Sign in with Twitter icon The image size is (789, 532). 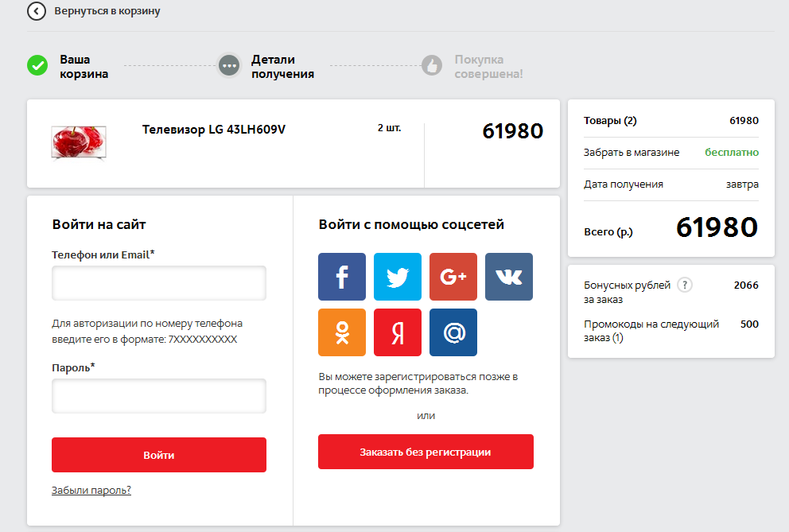click(398, 277)
